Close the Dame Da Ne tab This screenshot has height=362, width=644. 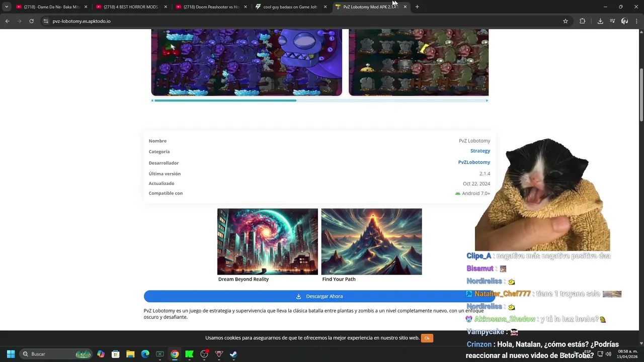pos(86,7)
